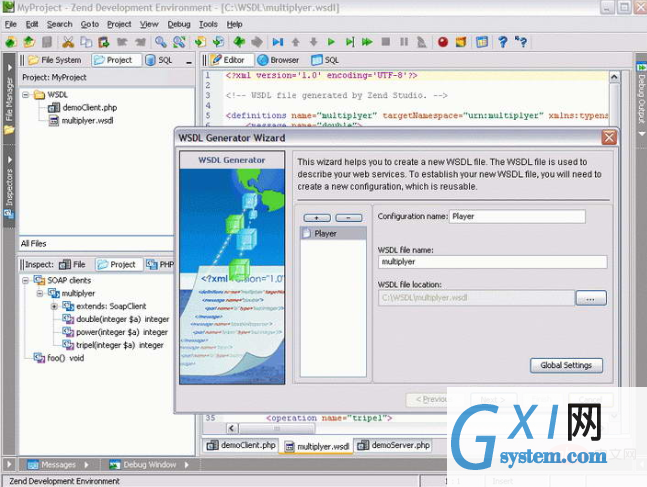Click the File Manager sidebar collapse arrow
This screenshot has width=647, height=487.
[x=9, y=67]
